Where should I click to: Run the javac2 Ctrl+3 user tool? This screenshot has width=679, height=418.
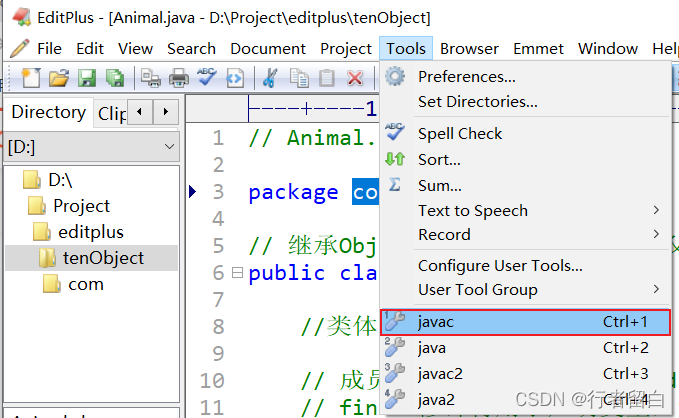pos(526,373)
